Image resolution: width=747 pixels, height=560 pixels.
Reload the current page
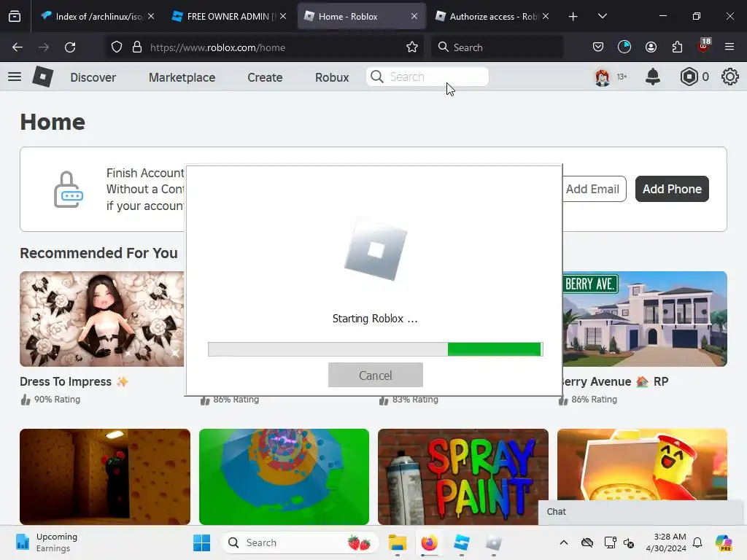tap(70, 47)
